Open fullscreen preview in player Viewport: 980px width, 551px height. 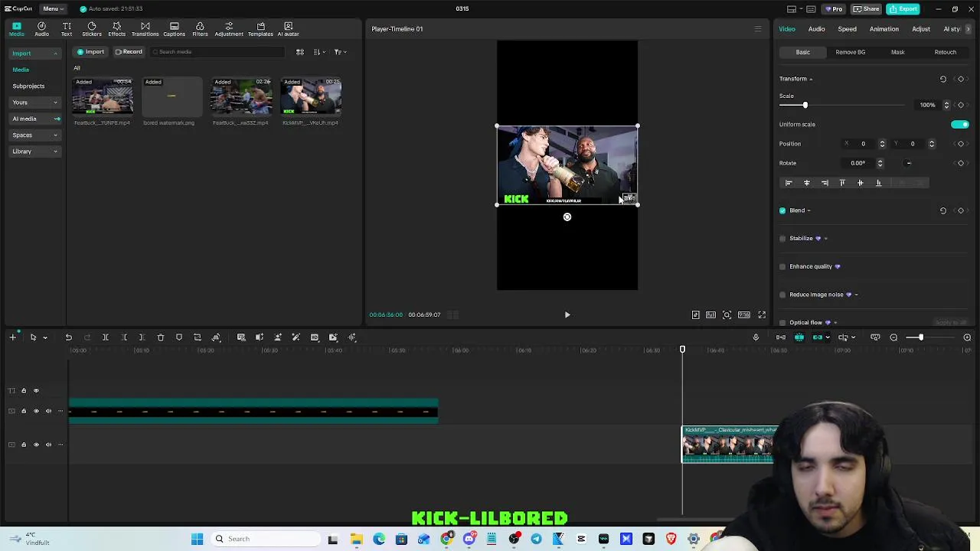click(762, 315)
